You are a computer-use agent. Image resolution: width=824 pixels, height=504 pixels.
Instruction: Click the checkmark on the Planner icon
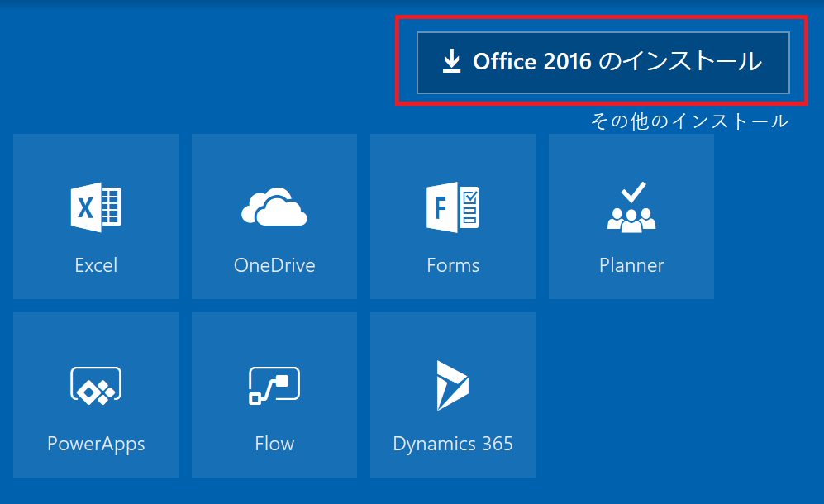(x=633, y=192)
